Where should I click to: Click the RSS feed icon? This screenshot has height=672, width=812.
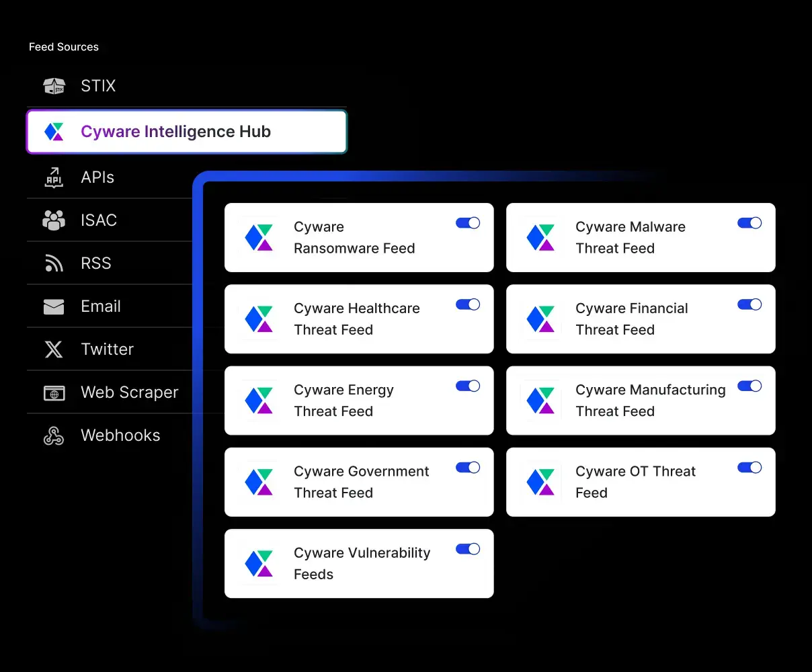click(54, 263)
